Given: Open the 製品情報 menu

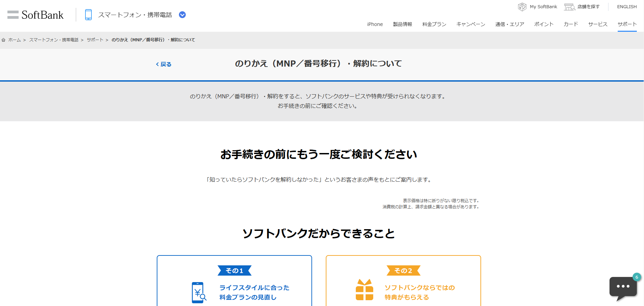Looking at the screenshot, I should 403,24.
